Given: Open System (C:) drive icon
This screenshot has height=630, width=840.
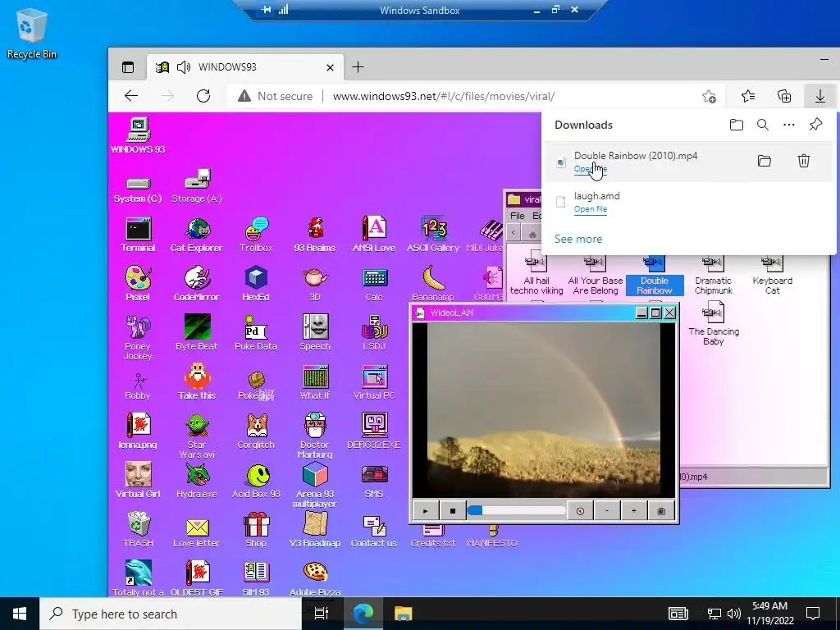Looking at the screenshot, I should pyautogui.click(x=138, y=189).
